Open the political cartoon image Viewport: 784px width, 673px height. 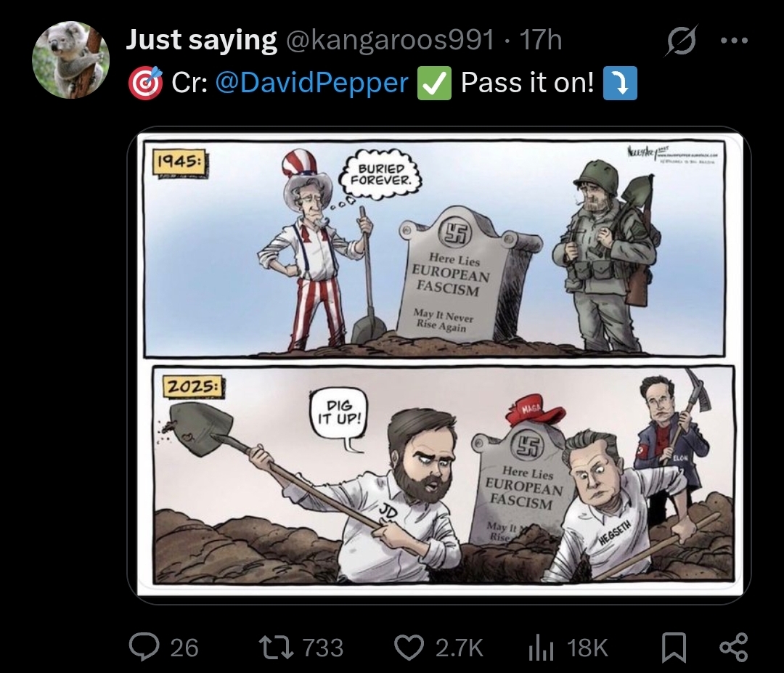(x=439, y=365)
